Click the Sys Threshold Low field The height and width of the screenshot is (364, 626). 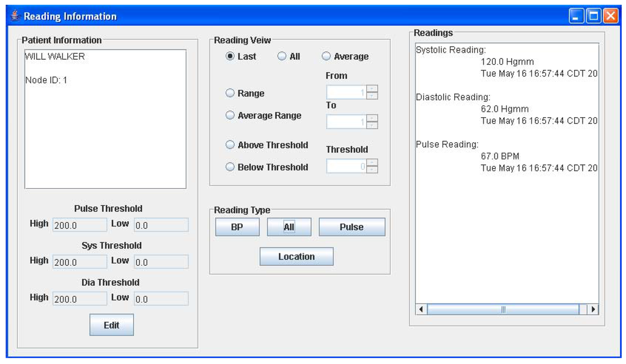click(161, 262)
